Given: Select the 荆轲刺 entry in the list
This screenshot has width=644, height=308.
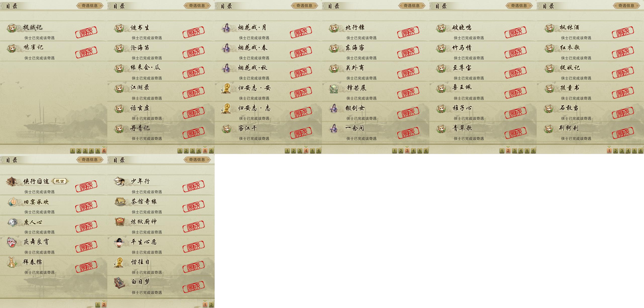Looking at the screenshot, I should (590, 132).
